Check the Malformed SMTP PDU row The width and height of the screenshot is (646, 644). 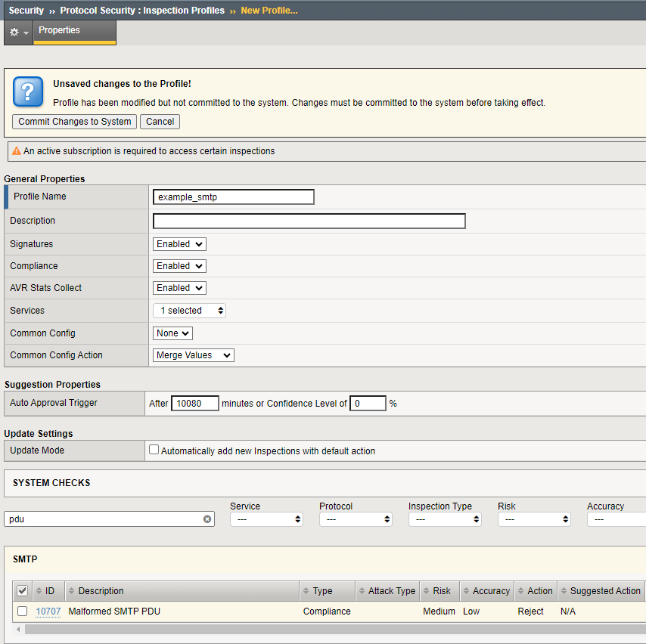[23, 611]
